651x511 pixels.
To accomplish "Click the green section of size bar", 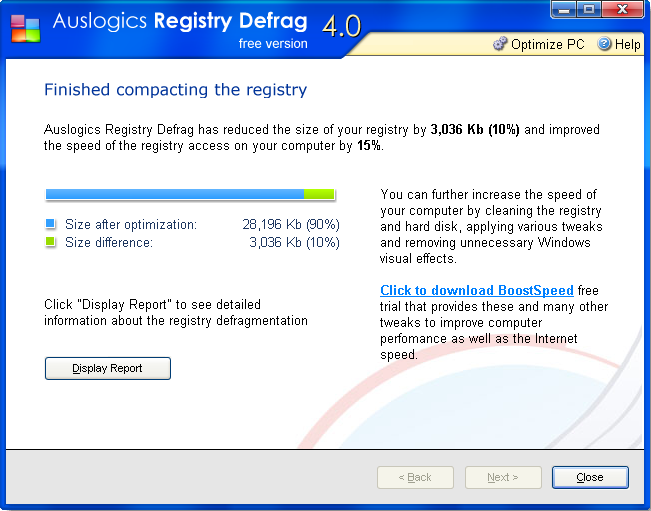I will pos(319,194).
